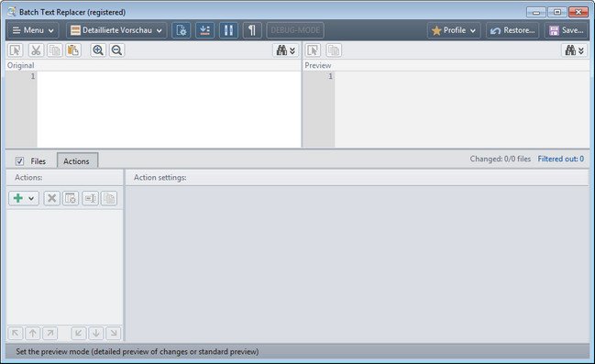Switch to the Actions tab

click(x=77, y=161)
